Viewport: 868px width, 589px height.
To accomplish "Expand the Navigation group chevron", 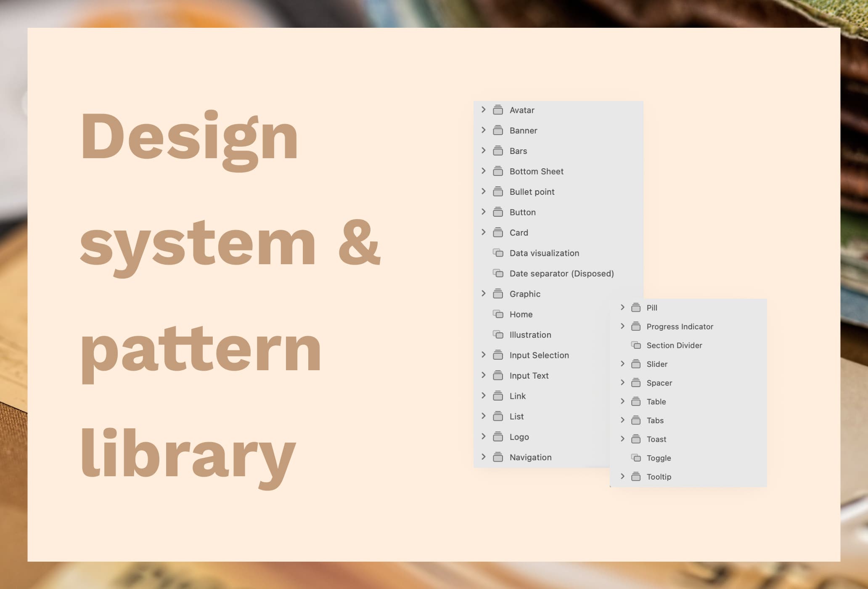I will (x=484, y=457).
